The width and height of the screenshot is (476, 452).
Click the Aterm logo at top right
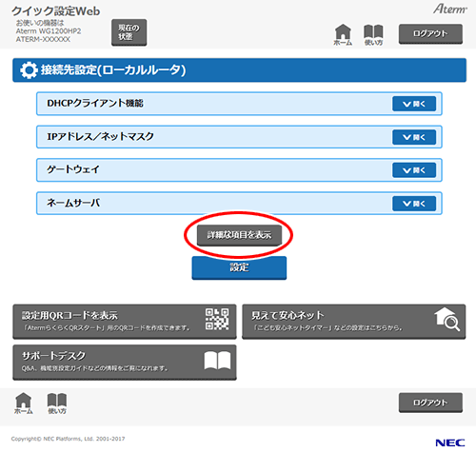pyautogui.click(x=450, y=9)
